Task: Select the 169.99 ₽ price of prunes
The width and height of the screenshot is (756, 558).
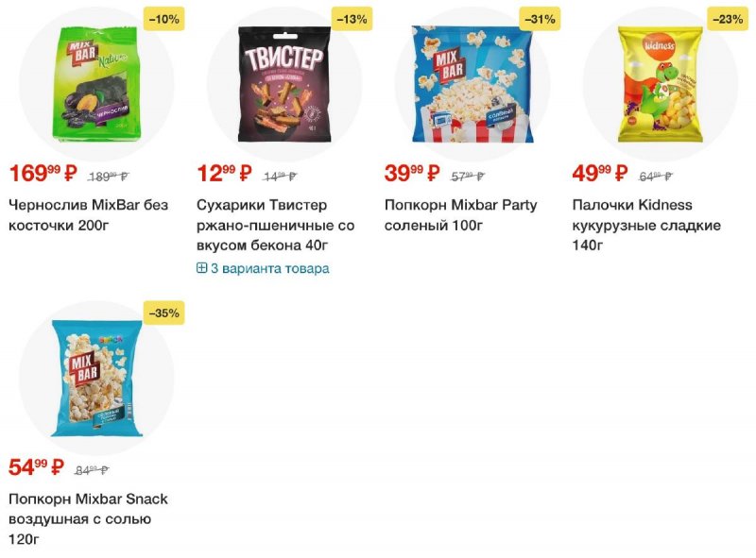Action: [43, 174]
